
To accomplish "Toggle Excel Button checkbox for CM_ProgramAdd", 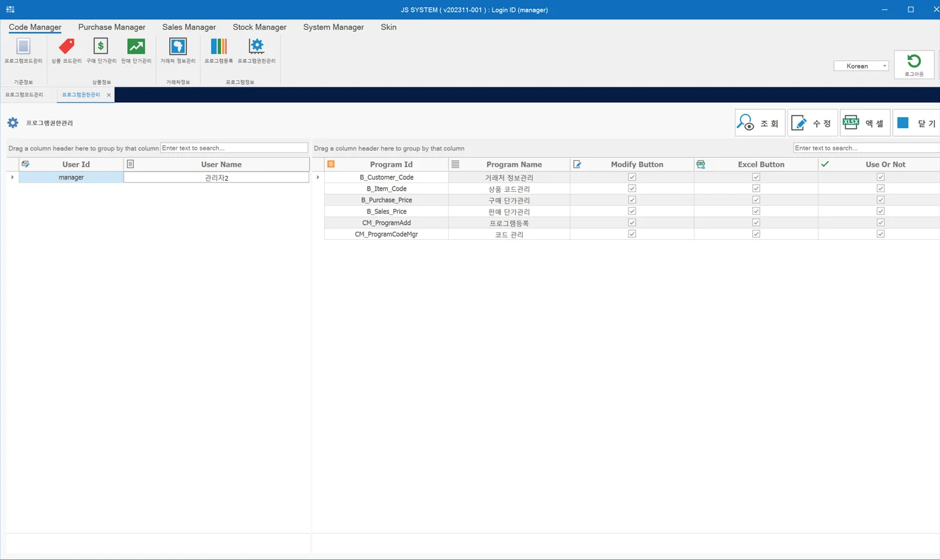I will coord(756,223).
